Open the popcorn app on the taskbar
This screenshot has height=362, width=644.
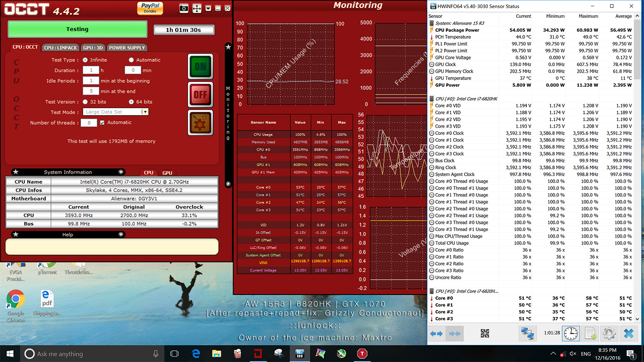(x=237, y=354)
